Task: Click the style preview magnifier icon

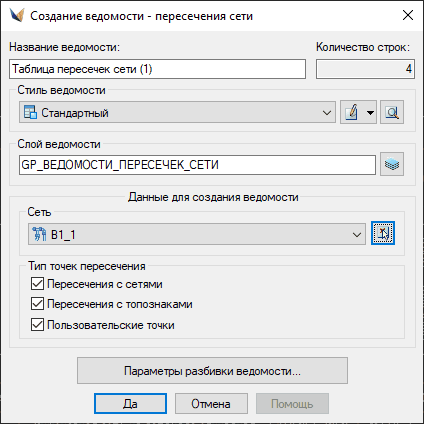Action: click(x=392, y=112)
